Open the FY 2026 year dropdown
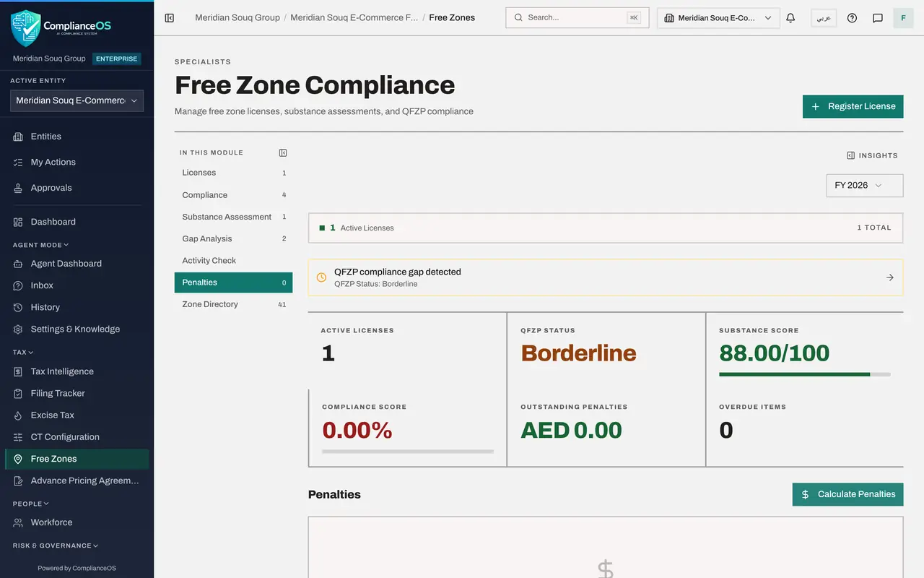The height and width of the screenshot is (578, 924). click(865, 186)
